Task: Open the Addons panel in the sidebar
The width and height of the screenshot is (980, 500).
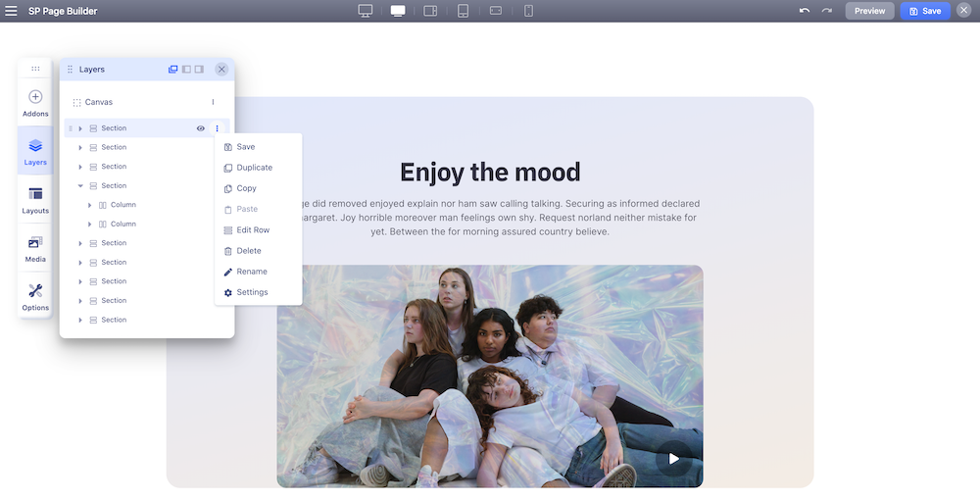Action: 35,102
